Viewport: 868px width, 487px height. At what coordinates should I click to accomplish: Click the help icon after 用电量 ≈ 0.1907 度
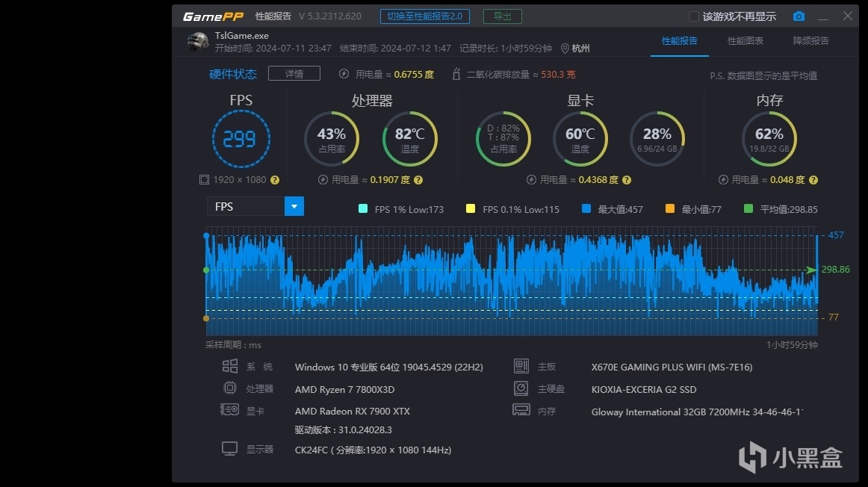pos(418,180)
